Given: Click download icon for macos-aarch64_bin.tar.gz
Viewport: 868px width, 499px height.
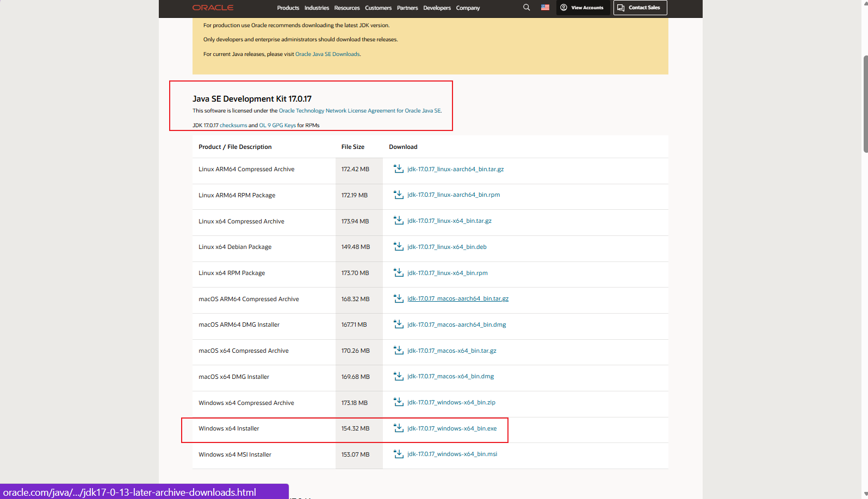Looking at the screenshot, I should pyautogui.click(x=399, y=298).
